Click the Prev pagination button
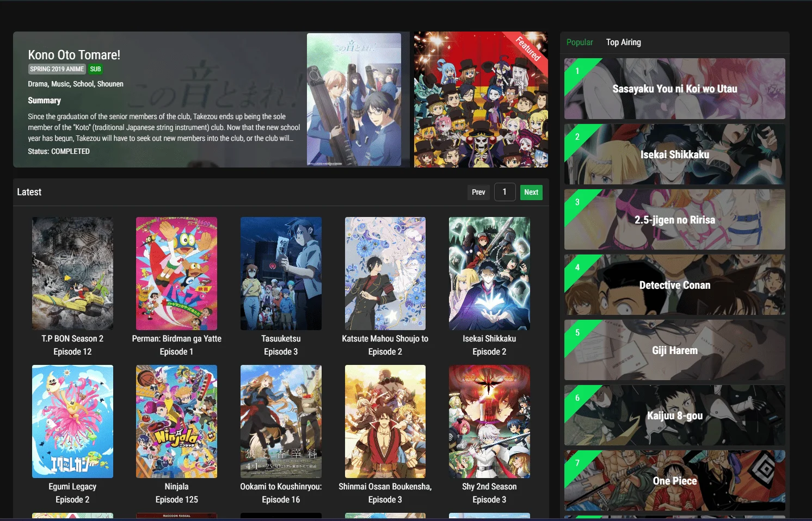The image size is (812, 521). tap(478, 192)
